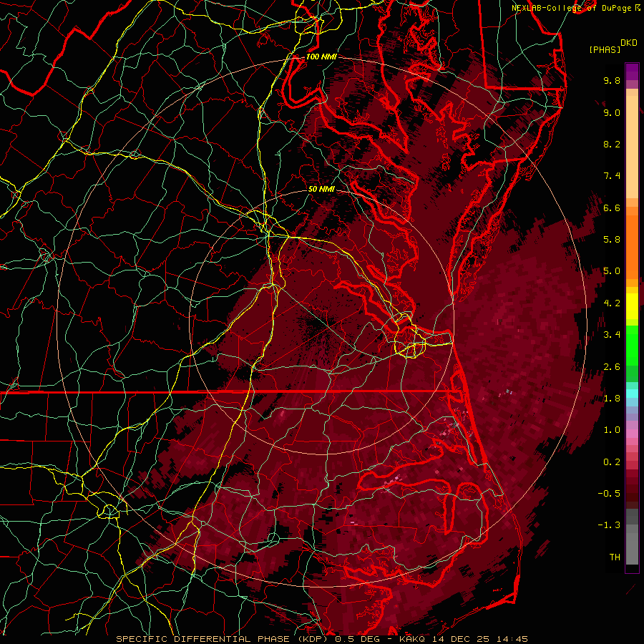Screen dimensions: 644x644
Task: Click the 1.0 value on the color scale
Action: [612, 430]
